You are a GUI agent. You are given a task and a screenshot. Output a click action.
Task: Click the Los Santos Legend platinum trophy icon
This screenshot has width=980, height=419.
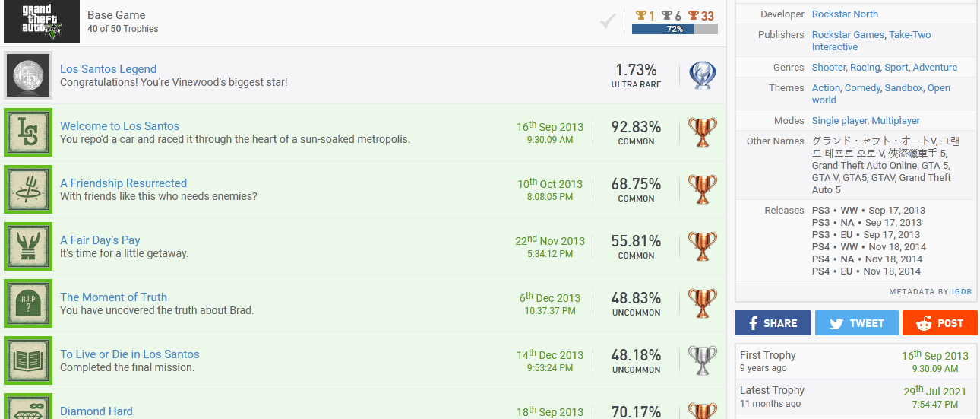click(x=703, y=75)
